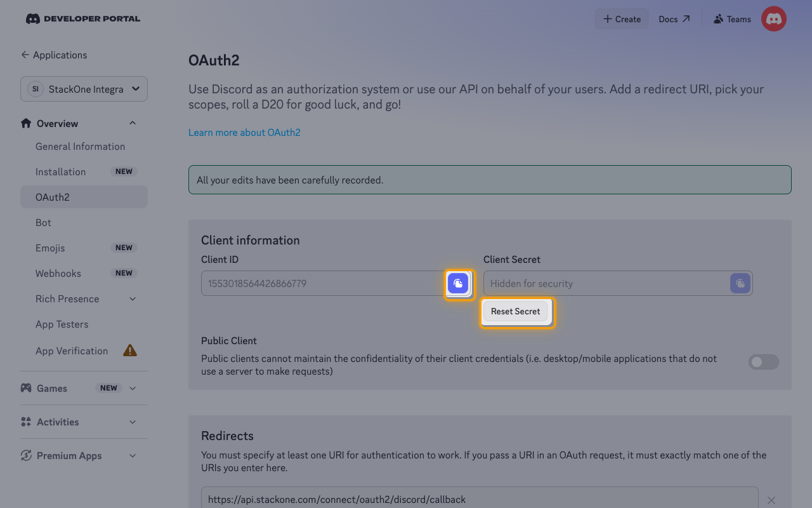The image size is (812, 508).
Task: Expand the Activities section chevron
Action: tap(133, 422)
